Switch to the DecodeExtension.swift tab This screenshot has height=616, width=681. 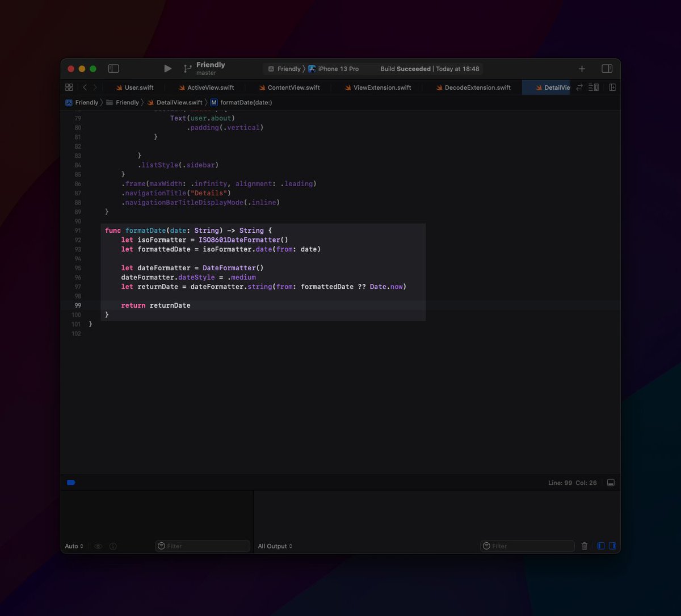[473, 87]
